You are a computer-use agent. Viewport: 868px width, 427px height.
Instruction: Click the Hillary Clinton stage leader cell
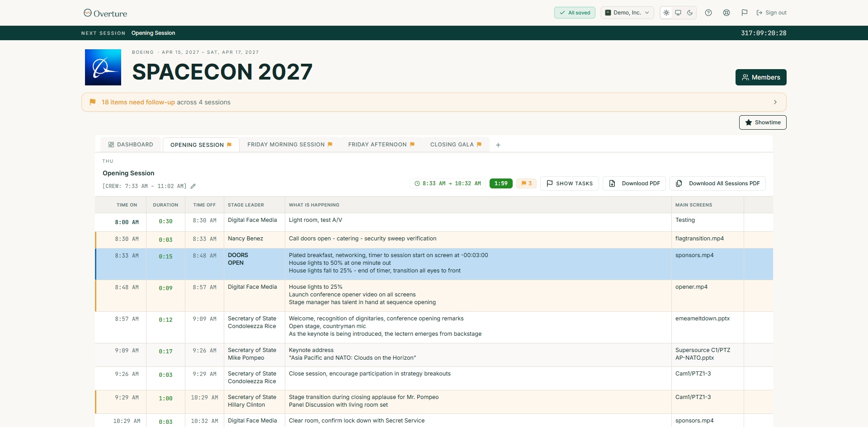254,402
